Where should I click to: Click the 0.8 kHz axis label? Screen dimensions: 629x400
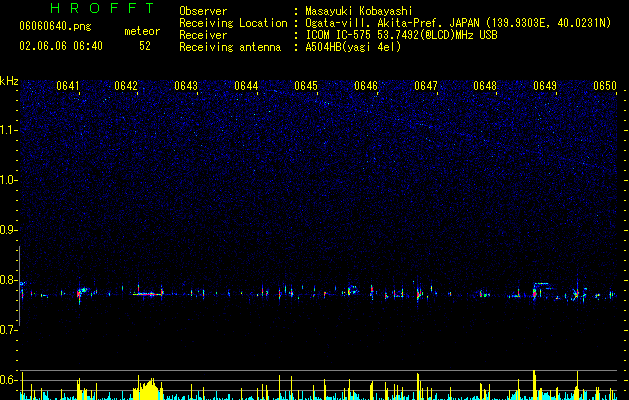point(9,280)
